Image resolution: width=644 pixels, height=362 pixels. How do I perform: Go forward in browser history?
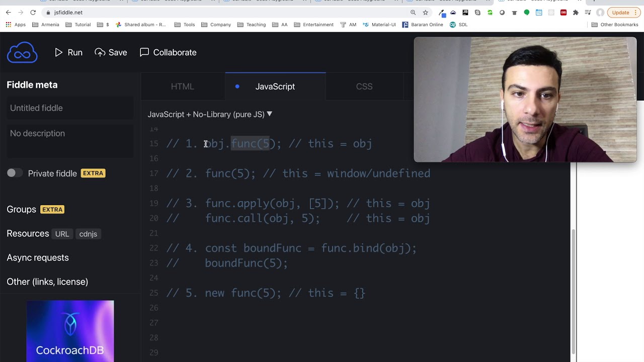(21, 12)
